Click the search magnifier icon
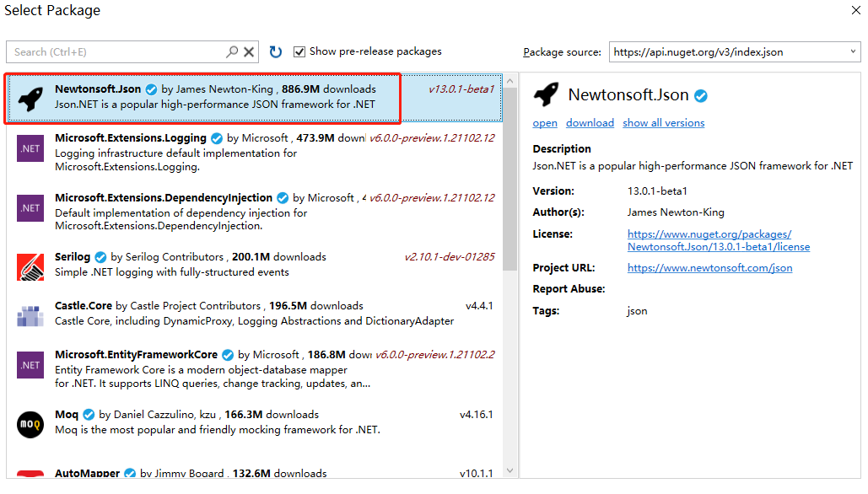The height and width of the screenshot is (494, 868). pos(232,51)
